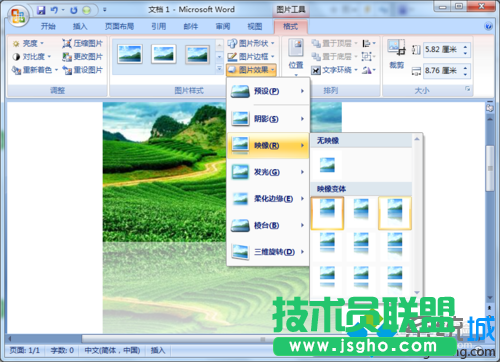This screenshot has width=500, height=362.
Task: Click Reset Picture (重设图片) icon
Action: pyautogui.click(x=67, y=70)
